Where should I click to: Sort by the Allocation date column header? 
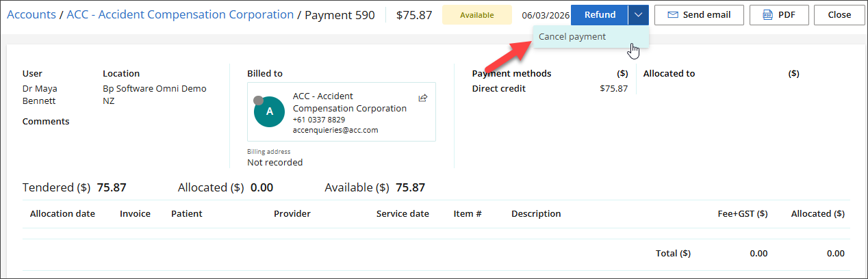(x=62, y=214)
